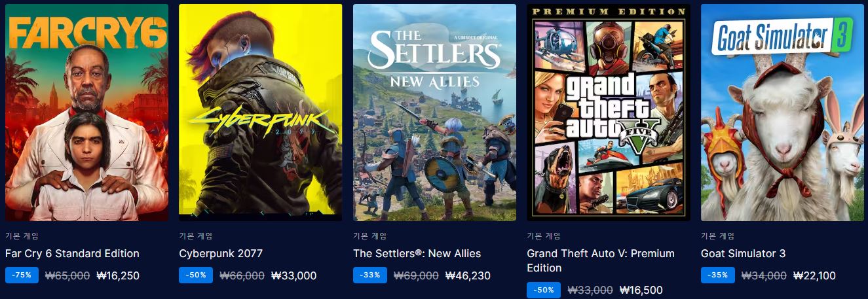Open The Settlers New Allies cover
Viewport: 868px width, 299px height.
pyautogui.click(x=434, y=113)
